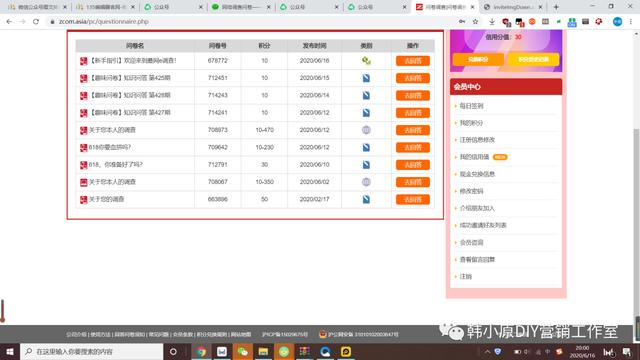The width and height of the screenshot is (640, 360).
Task: Open Chrome downloads arrow icon
Action: (492, 22)
